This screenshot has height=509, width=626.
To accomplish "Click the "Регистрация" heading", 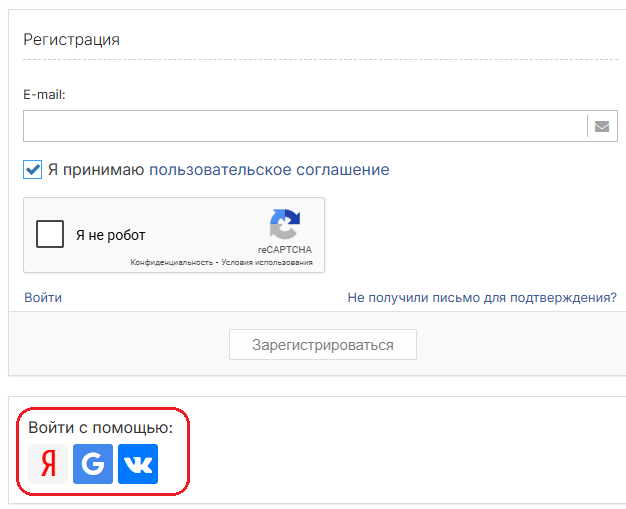I will coord(71,40).
